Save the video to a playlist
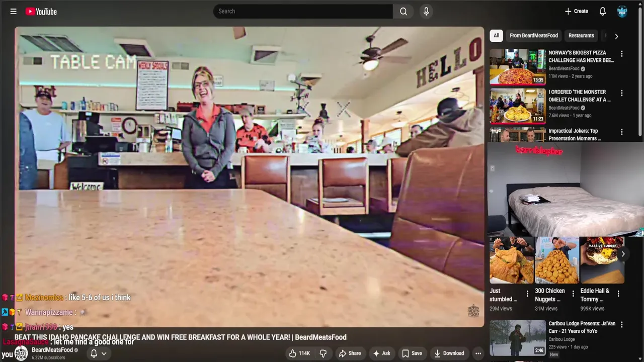 [x=412, y=353]
